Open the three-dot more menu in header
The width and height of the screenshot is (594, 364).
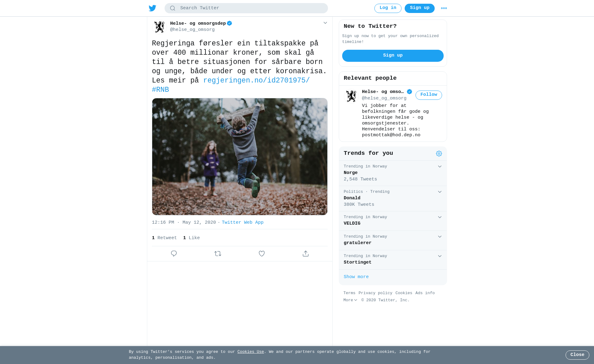point(444,8)
